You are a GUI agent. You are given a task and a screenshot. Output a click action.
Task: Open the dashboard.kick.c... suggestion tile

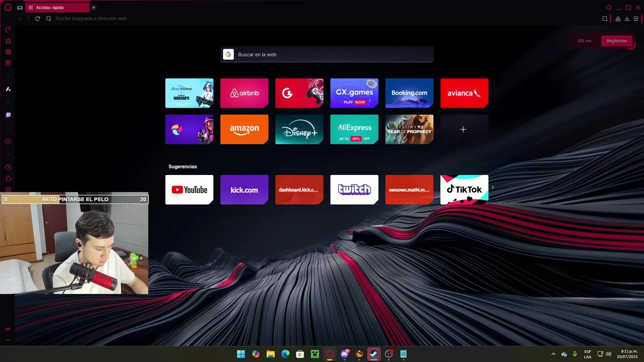[299, 190]
